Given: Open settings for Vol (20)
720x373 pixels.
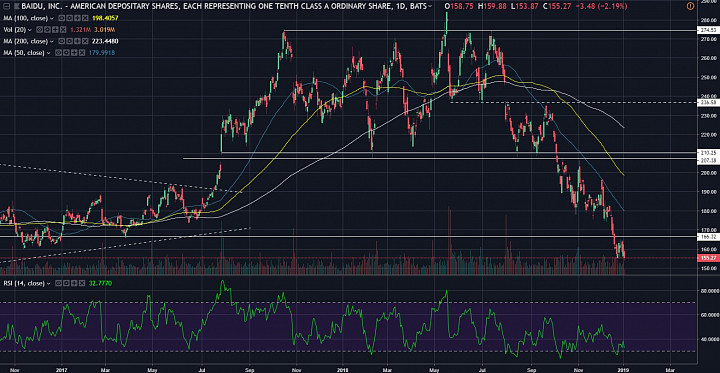Looking at the screenshot, I should [47, 29].
